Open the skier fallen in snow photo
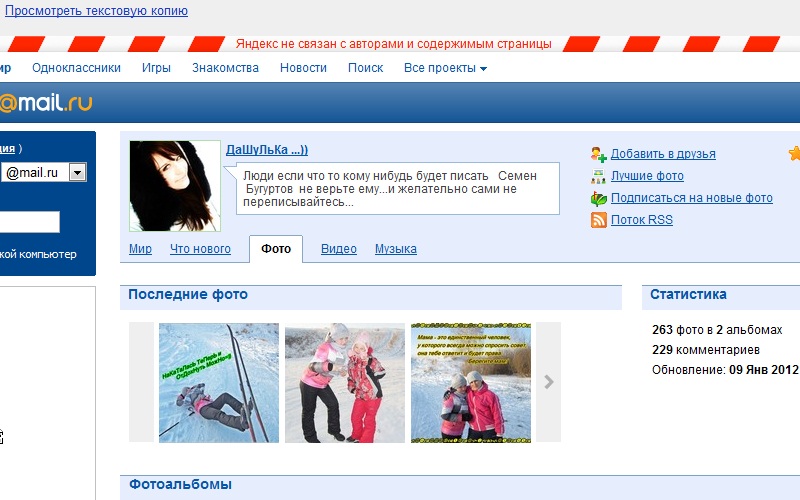The image size is (800, 500). pyautogui.click(x=219, y=383)
